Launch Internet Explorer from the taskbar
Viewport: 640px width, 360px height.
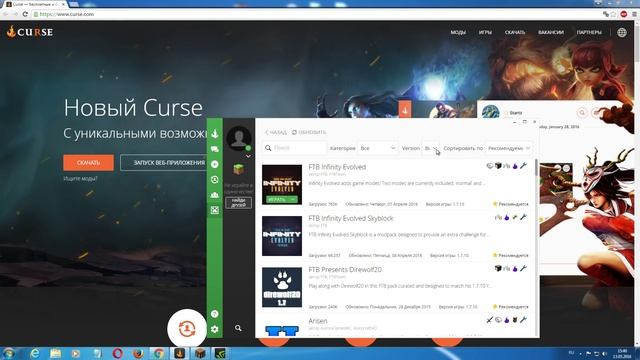[x=35, y=353]
